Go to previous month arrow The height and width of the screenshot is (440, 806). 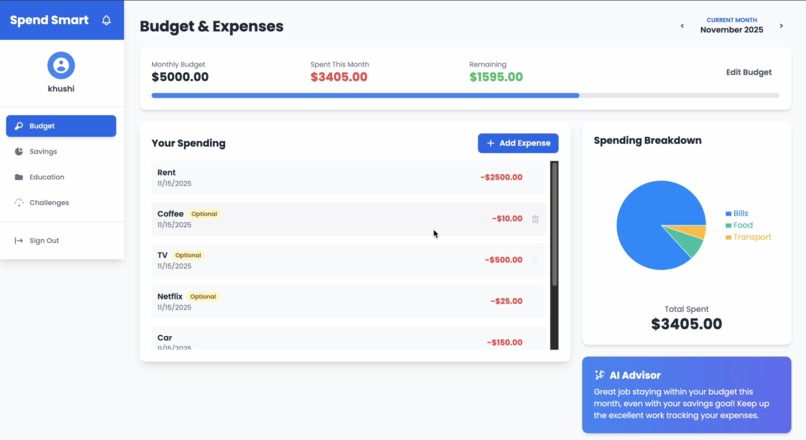coord(682,26)
